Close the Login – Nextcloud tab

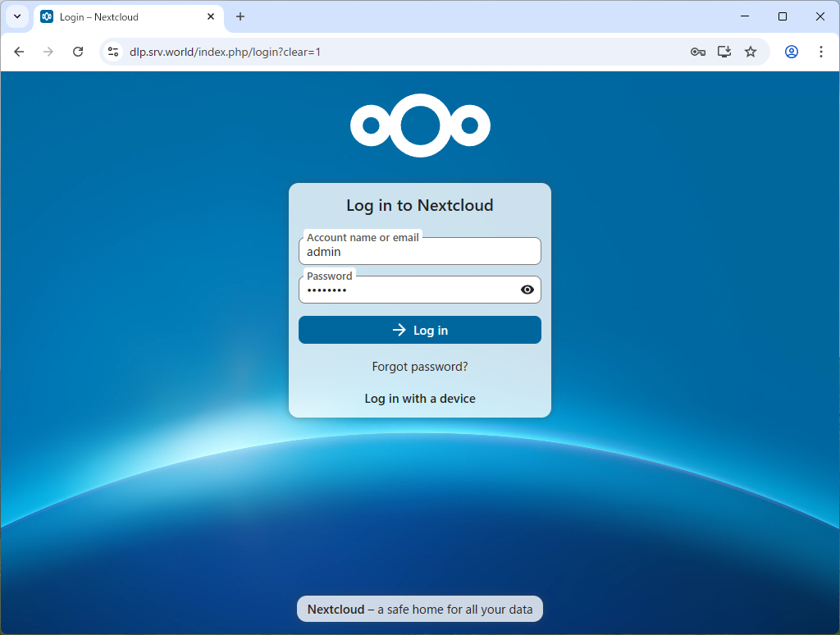coord(211,16)
